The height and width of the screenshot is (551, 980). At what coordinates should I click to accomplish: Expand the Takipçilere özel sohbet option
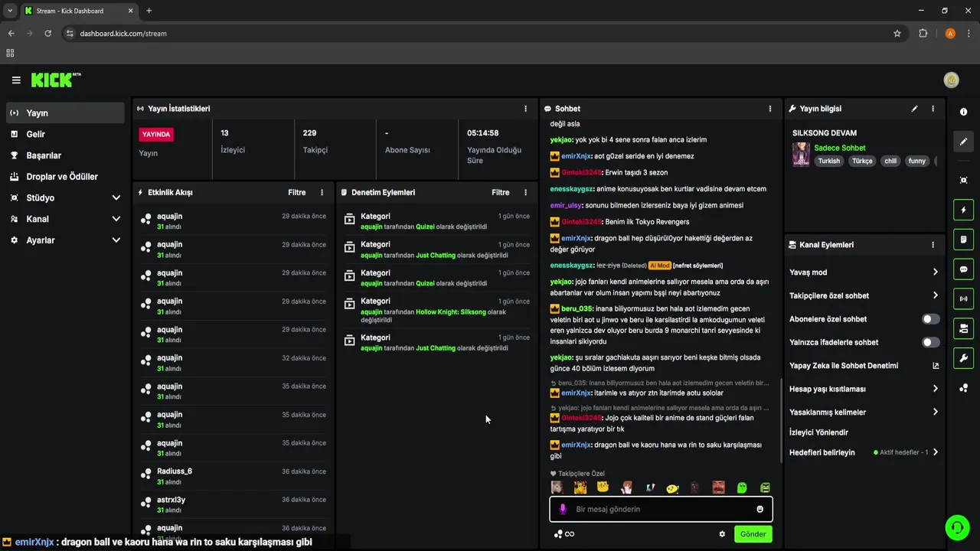tap(864, 295)
